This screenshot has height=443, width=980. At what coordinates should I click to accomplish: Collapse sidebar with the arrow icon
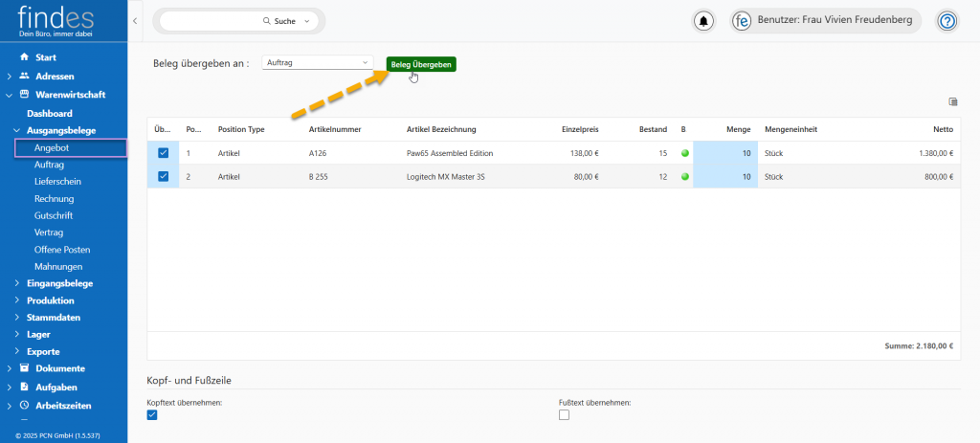tap(135, 20)
